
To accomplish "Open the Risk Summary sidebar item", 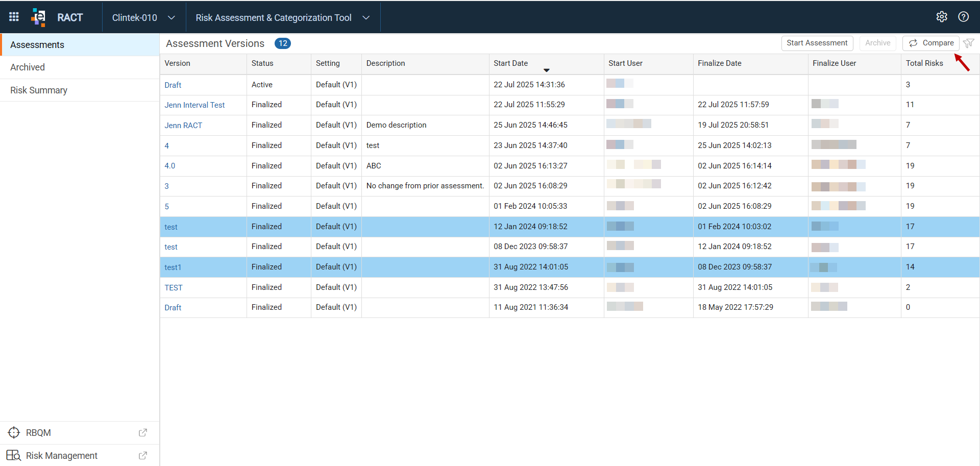I will pyautogui.click(x=80, y=90).
